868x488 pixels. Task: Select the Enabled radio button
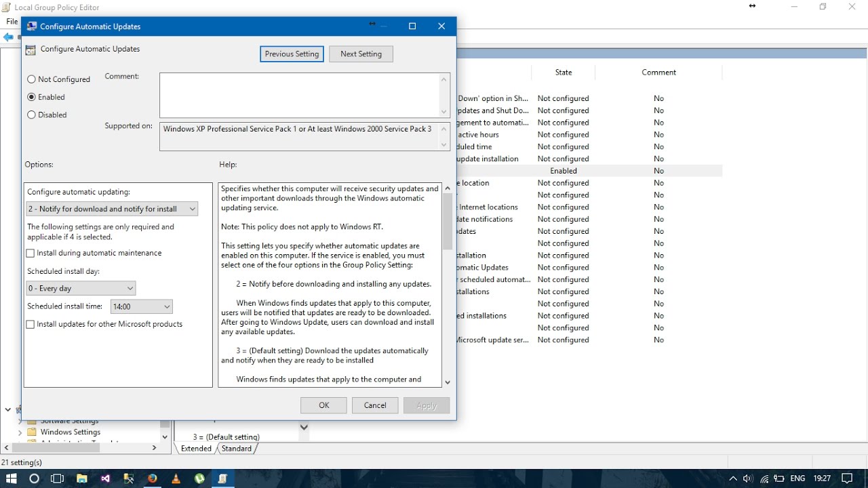tap(31, 97)
